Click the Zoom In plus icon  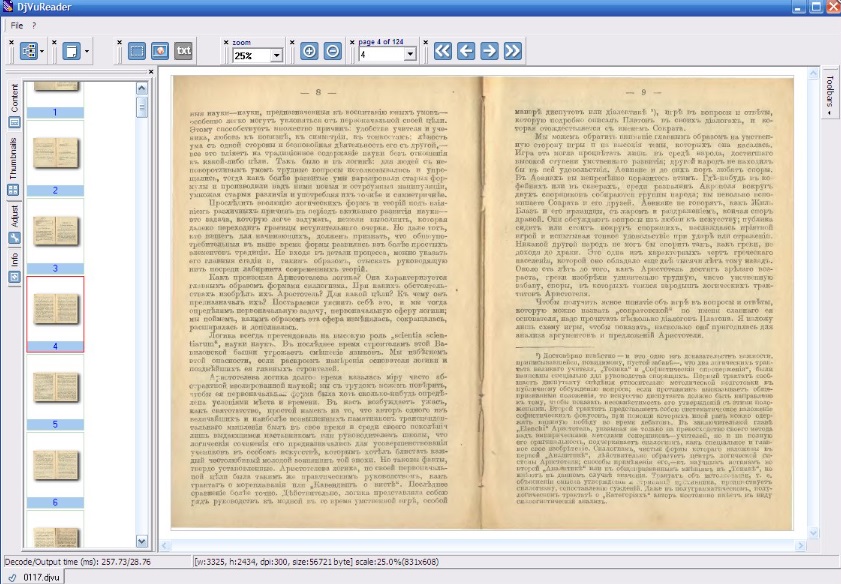click(x=309, y=51)
